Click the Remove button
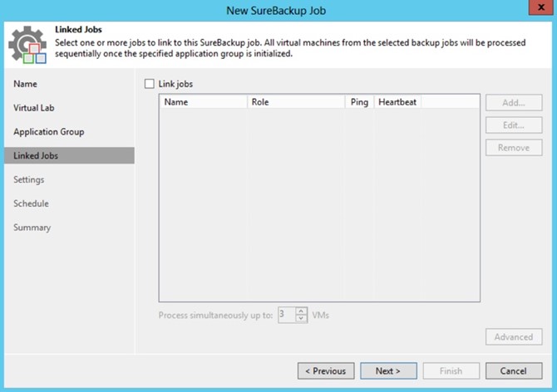This screenshot has width=557, height=392. coord(514,148)
